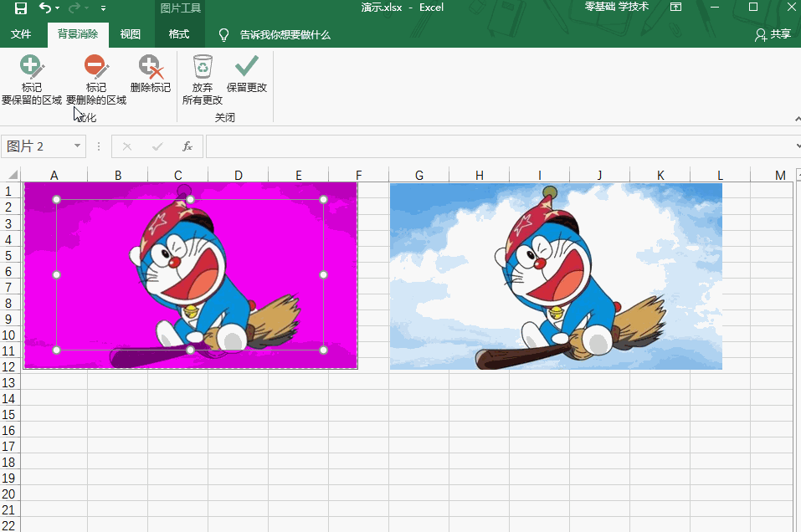Open the 文件 (File) tab
The width and height of the screenshot is (801, 532).
(x=21, y=34)
